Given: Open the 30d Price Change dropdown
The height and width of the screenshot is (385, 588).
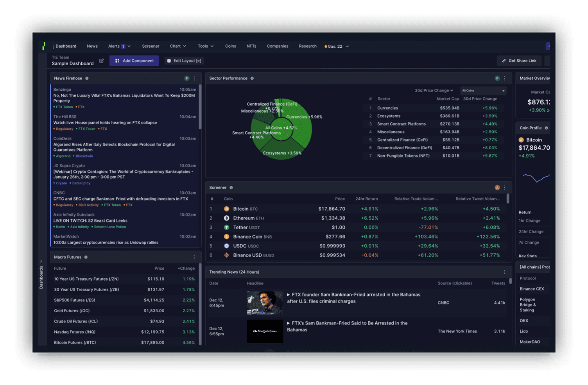Looking at the screenshot, I should pyautogui.click(x=434, y=90).
